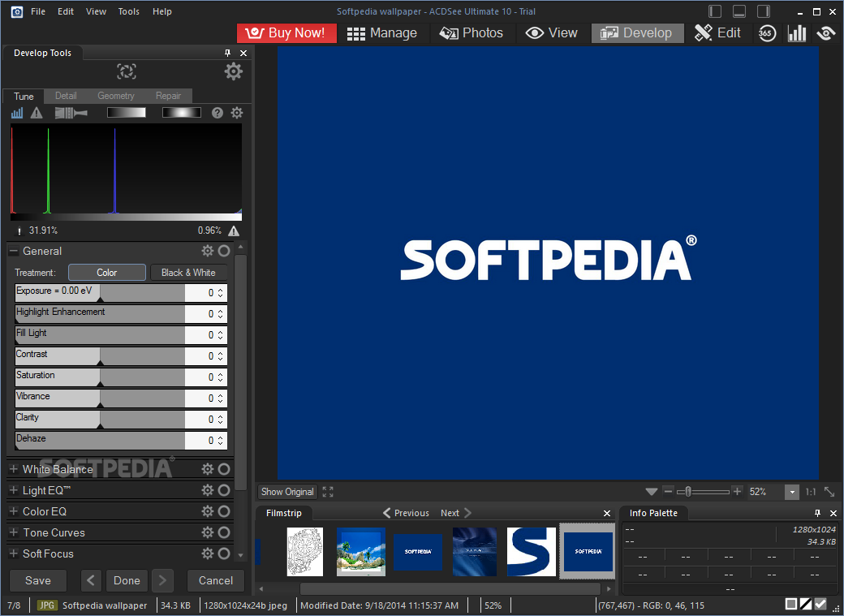
Task: Click the develop brush tool icon
Action: point(71,113)
